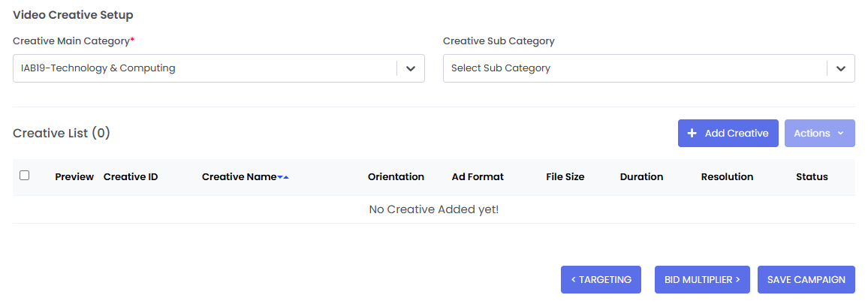
Task: Click the plus icon in Add Creative
Action: [692, 134]
